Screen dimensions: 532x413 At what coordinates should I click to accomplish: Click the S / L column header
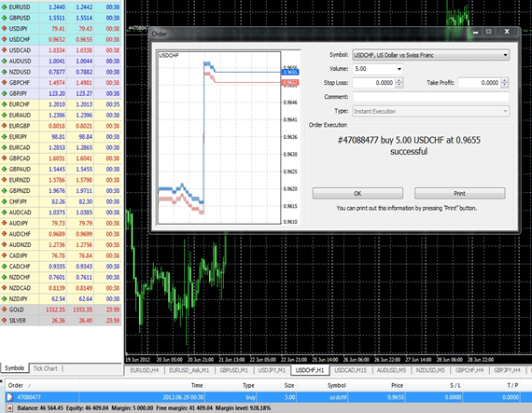click(x=434, y=385)
